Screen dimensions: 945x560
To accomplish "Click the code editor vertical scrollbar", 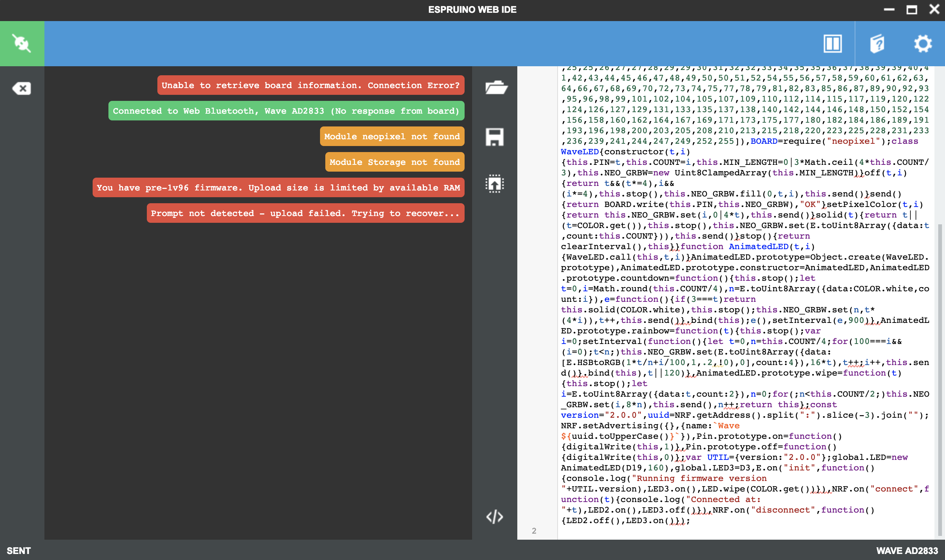I will click(940, 379).
